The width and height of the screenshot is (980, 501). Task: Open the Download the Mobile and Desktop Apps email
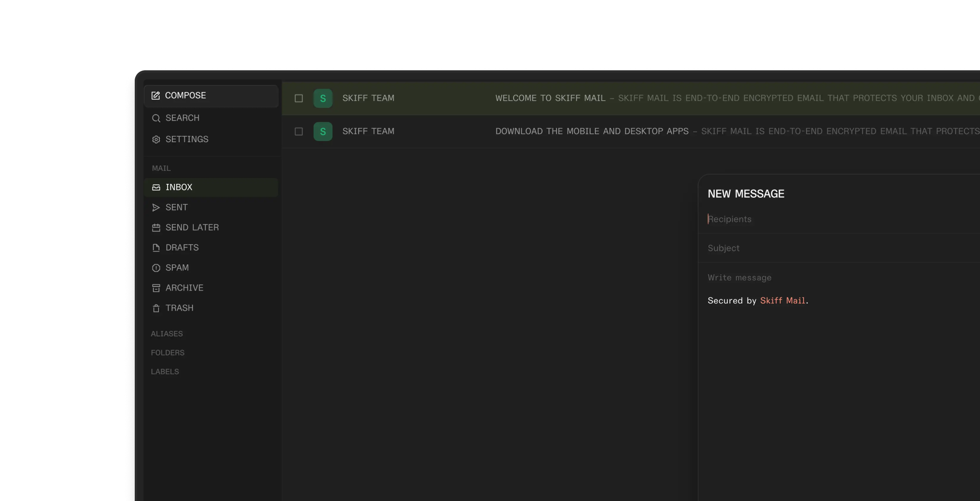pyautogui.click(x=631, y=131)
